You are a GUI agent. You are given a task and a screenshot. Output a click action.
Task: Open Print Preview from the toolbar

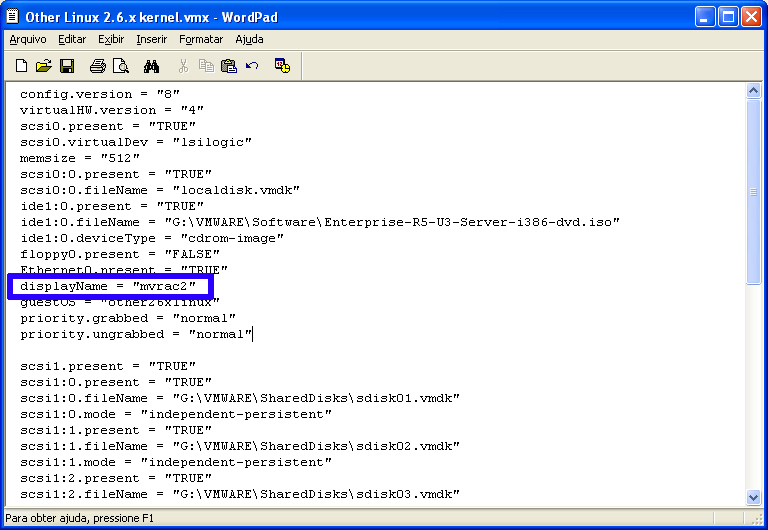121,67
